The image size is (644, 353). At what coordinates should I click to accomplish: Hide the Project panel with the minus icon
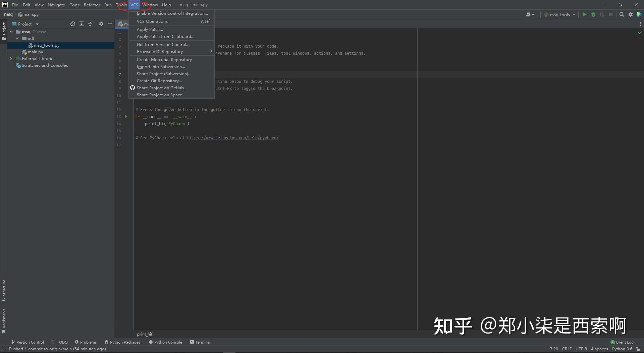(x=110, y=24)
